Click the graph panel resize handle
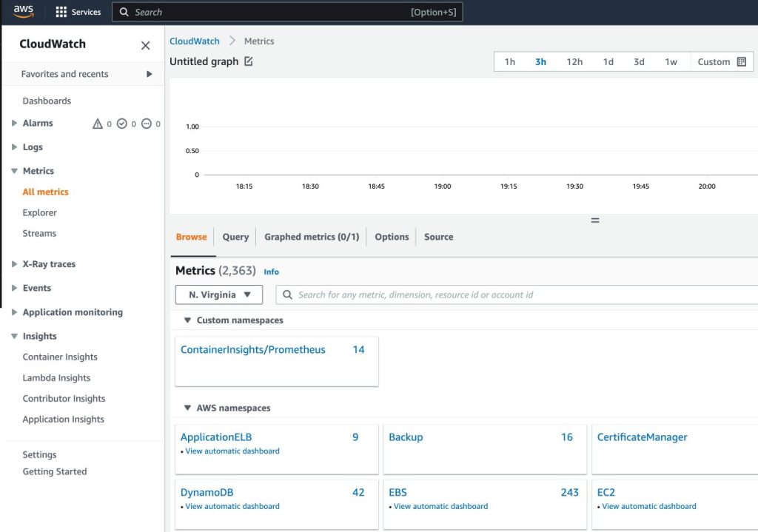This screenshot has width=758, height=532. (x=595, y=220)
